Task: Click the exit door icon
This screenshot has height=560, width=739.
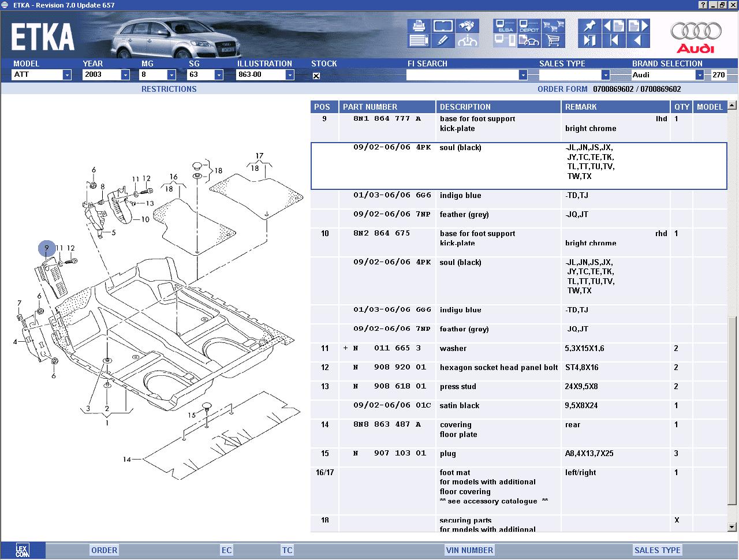Action: click(589, 40)
